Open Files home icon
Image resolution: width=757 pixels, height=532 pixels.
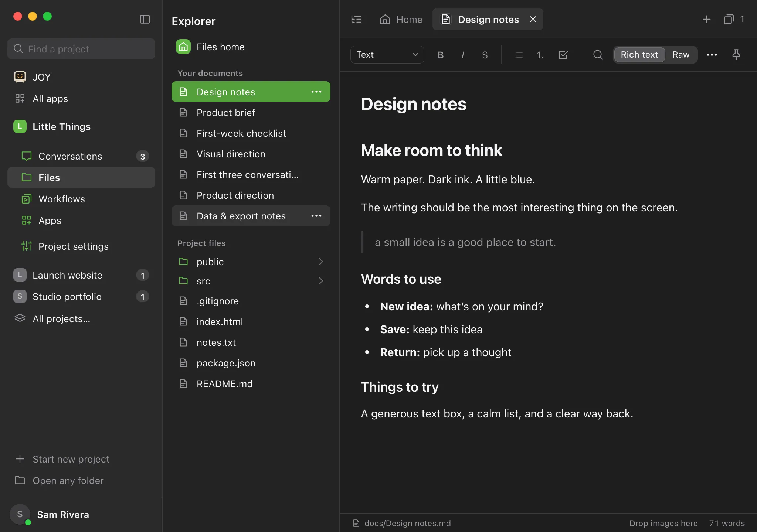coord(183,47)
